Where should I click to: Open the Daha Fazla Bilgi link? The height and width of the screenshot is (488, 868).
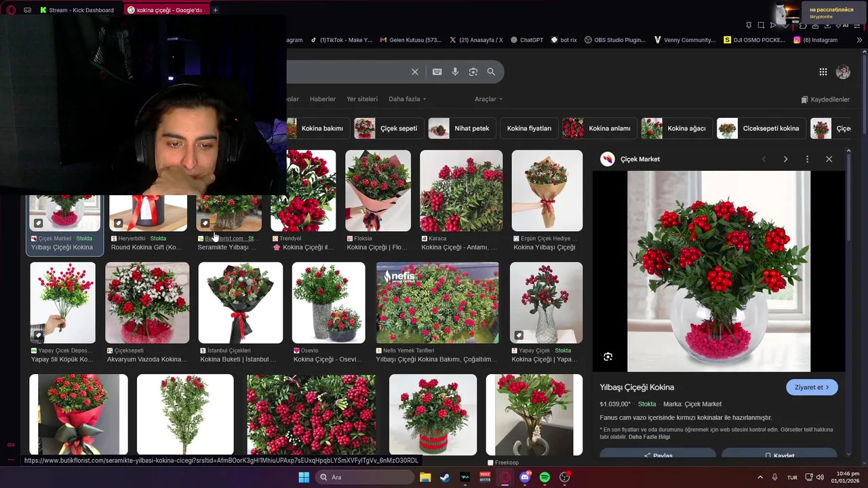[x=649, y=436]
